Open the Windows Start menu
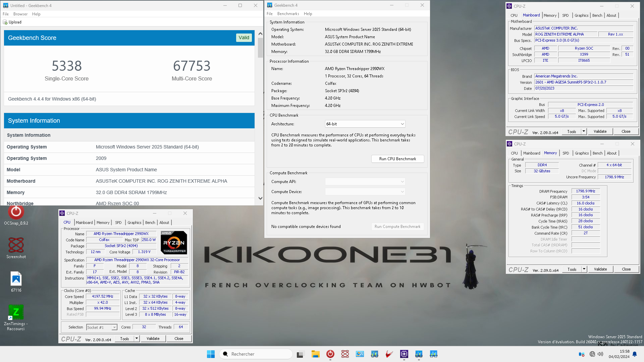 (x=211, y=354)
